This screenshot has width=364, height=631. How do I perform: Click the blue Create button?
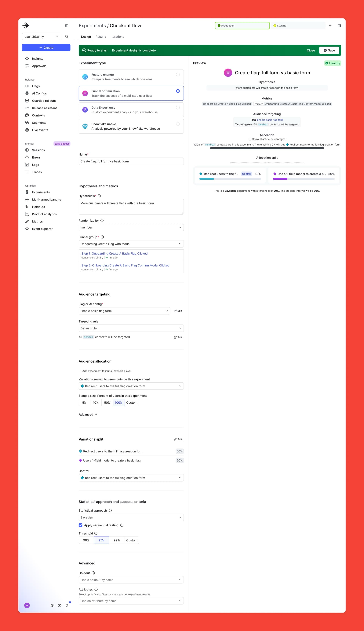[x=46, y=48]
